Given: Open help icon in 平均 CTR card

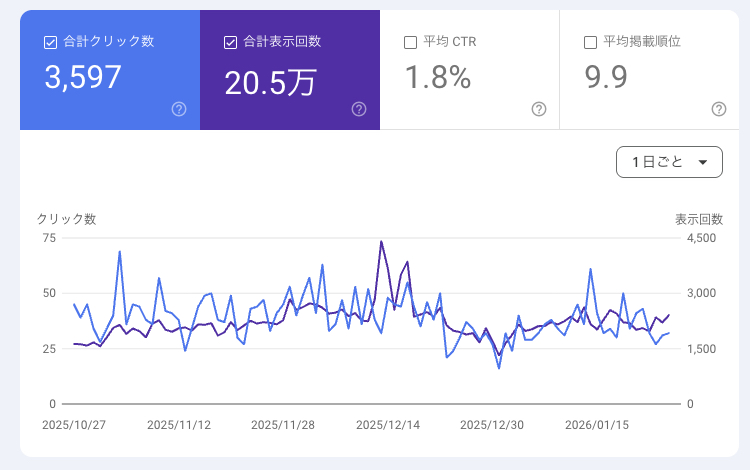Looking at the screenshot, I should coord(539,109).
